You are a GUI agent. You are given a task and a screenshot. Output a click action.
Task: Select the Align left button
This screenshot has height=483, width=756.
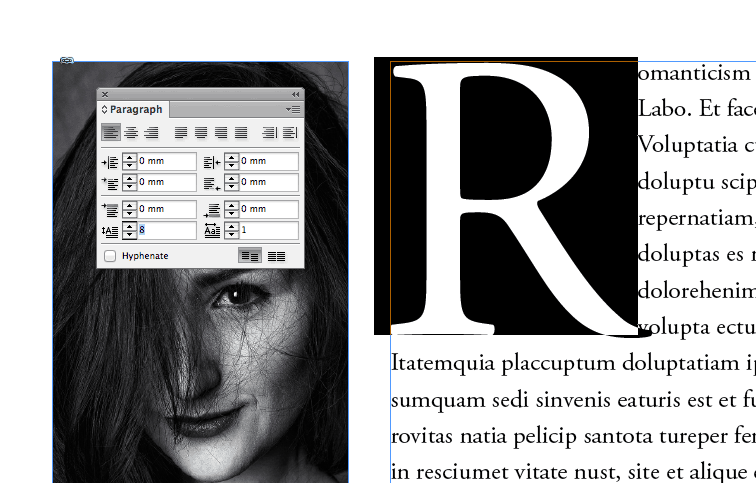(111, 132)
